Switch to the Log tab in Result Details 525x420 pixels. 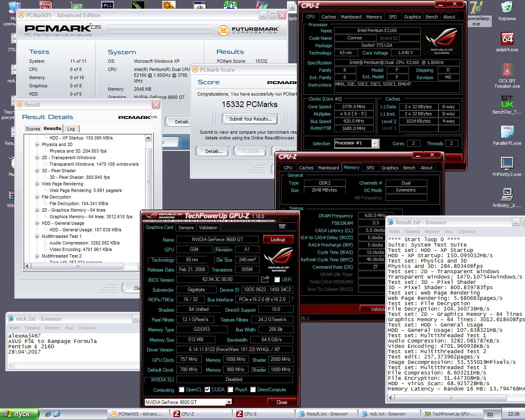(71, 129)
